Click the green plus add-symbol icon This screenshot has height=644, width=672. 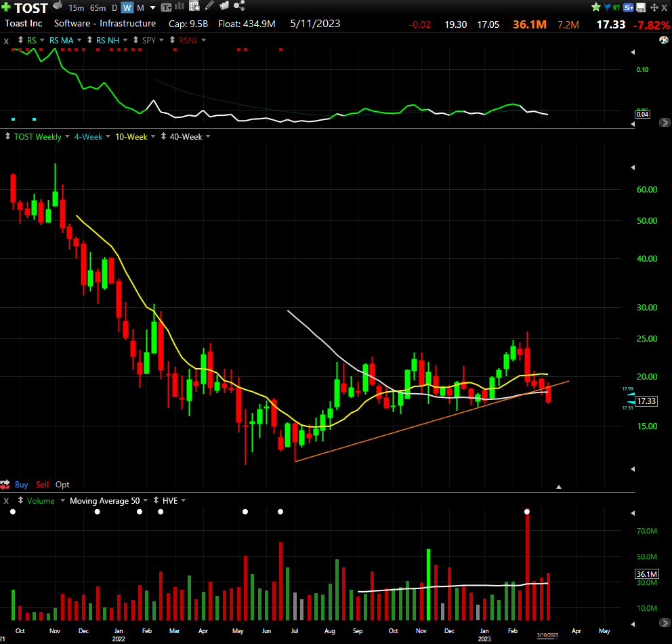[6, 7]
